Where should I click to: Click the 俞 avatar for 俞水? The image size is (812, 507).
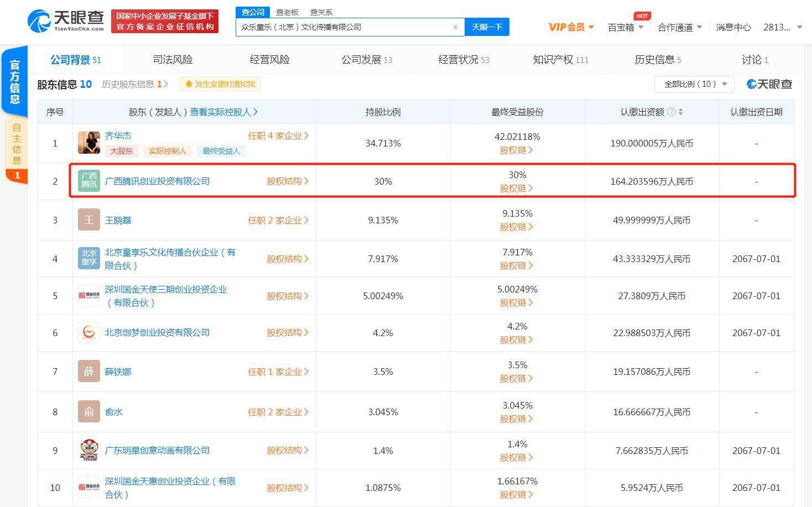point(89,411)
